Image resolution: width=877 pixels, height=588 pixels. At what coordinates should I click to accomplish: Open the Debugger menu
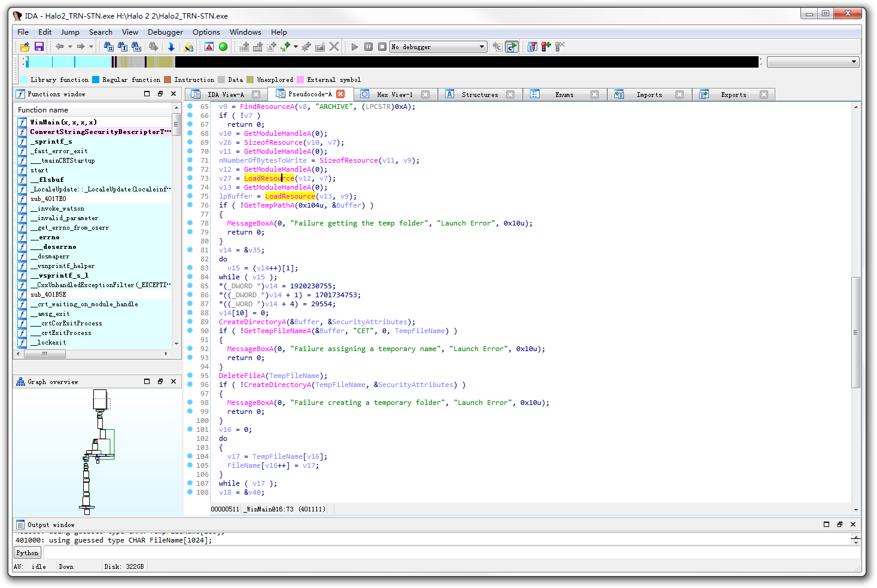(x=165, y=32)
